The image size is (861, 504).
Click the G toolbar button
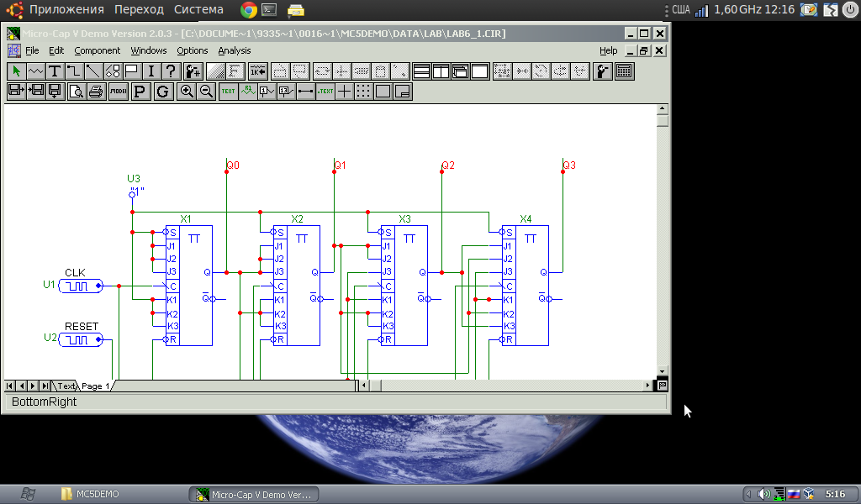162,91
